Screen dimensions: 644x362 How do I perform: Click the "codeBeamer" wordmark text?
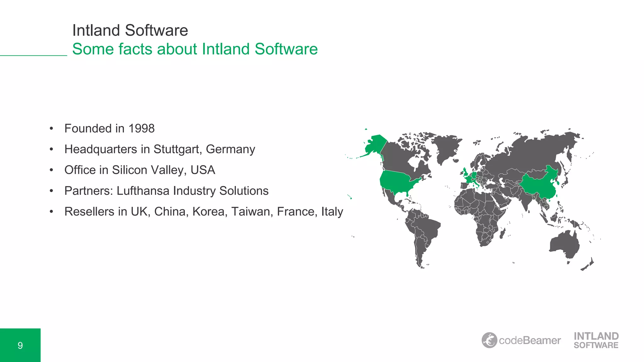pyautogui.click(x=530, y=340)
